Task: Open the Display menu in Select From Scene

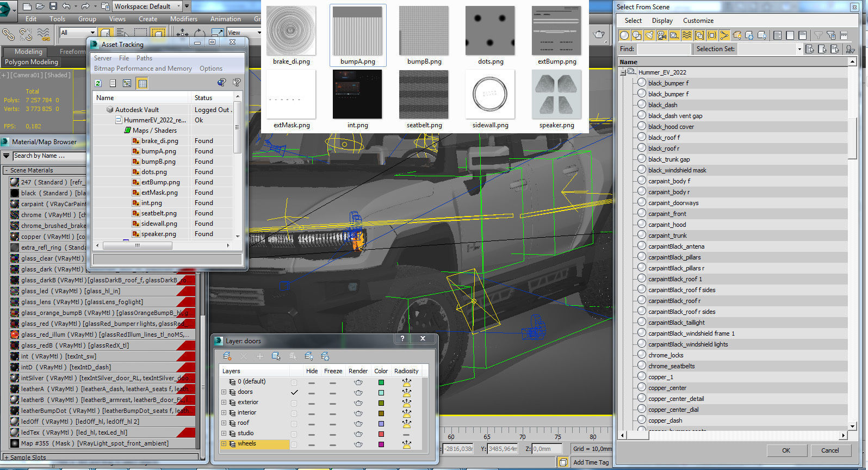Action: click(662, 21)
